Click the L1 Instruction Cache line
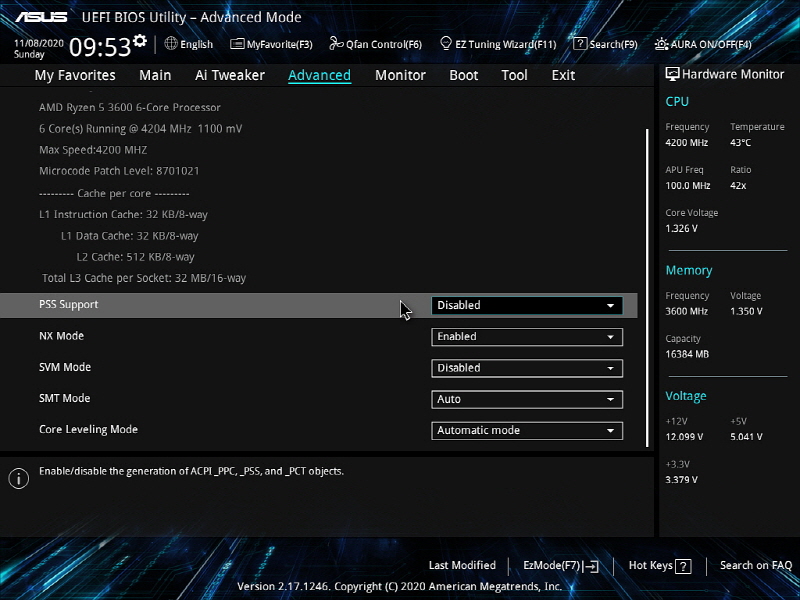This screenshot has width=800, height=600. 123,214
